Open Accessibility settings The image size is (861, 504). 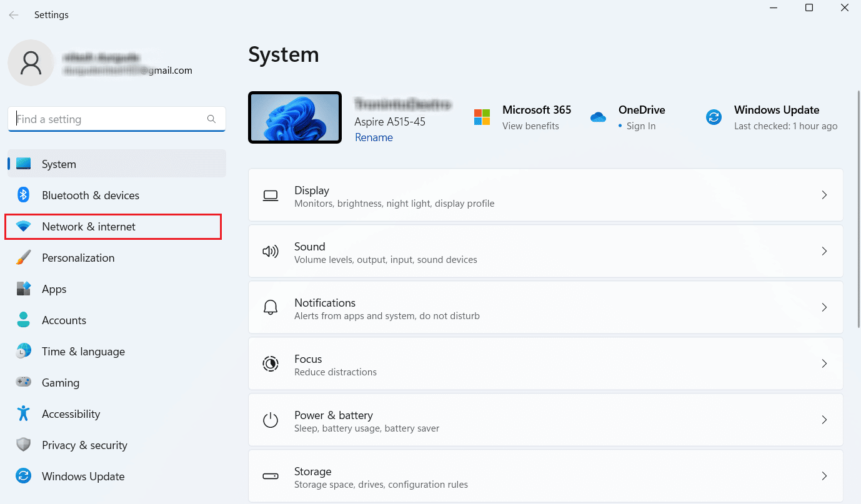click(117, 414)
